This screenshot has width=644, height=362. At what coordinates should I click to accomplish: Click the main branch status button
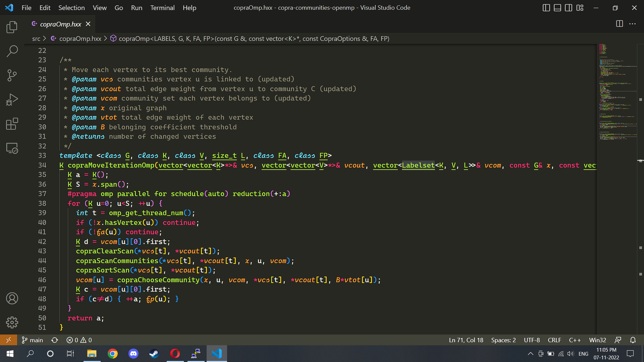click(x=33, y=340)
